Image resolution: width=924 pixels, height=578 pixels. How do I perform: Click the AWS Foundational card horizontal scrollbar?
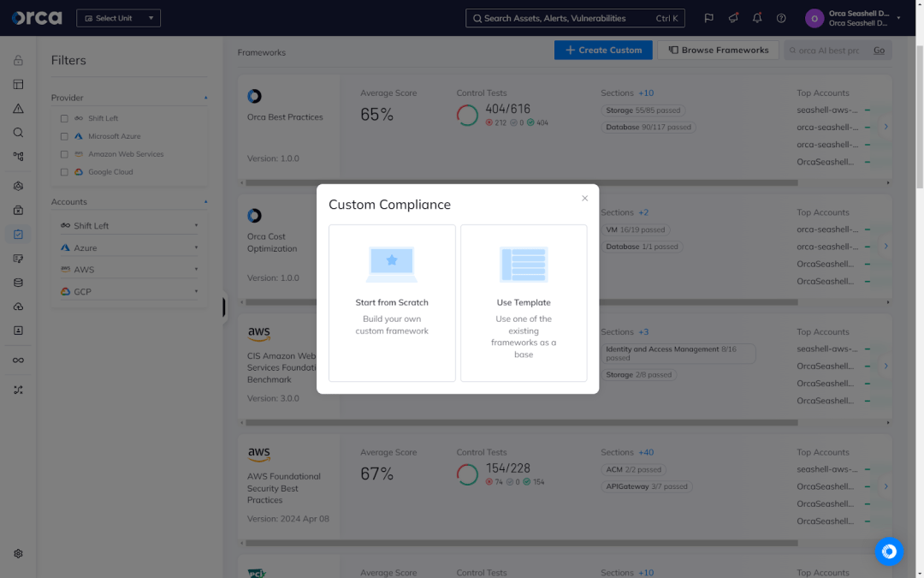tap(522, 543)
